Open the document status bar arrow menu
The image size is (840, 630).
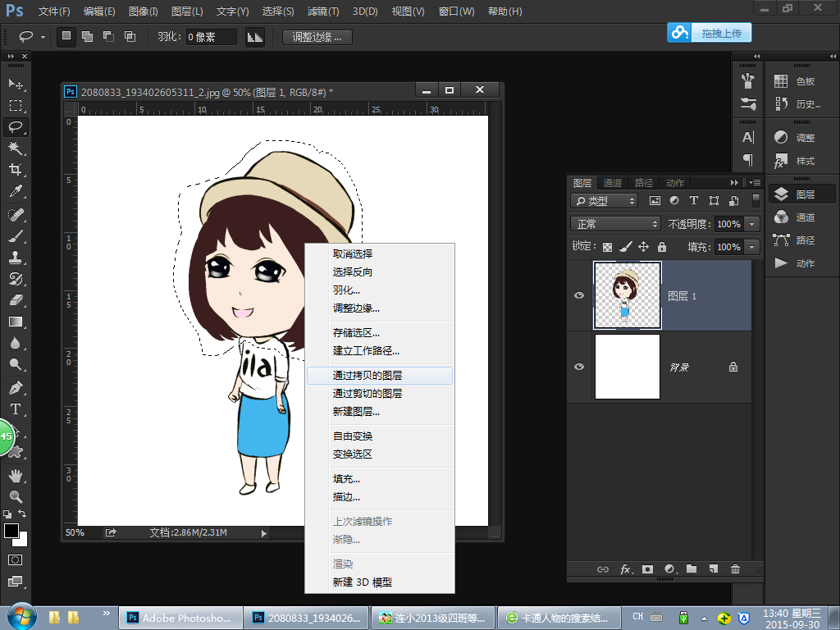tap(263, 533)
